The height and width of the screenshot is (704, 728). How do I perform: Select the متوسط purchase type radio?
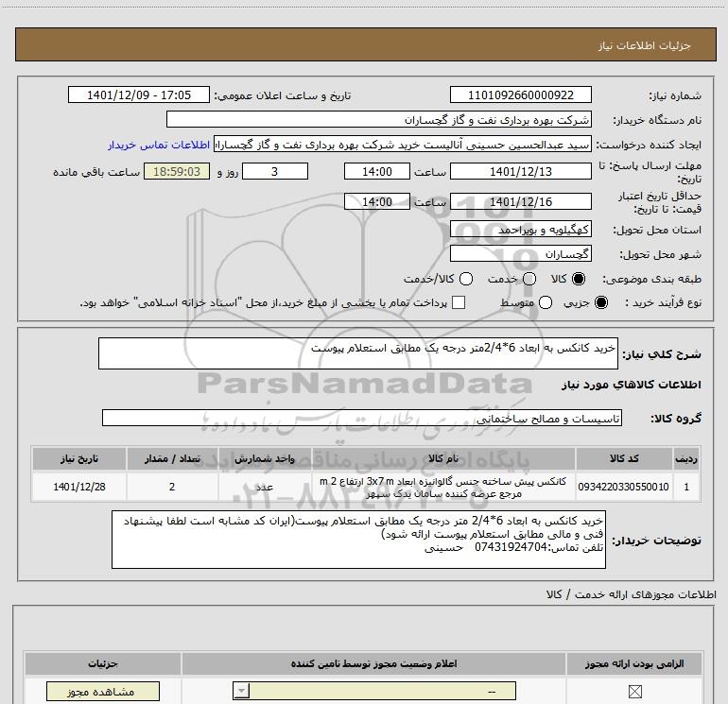click(x=546, y=303)
